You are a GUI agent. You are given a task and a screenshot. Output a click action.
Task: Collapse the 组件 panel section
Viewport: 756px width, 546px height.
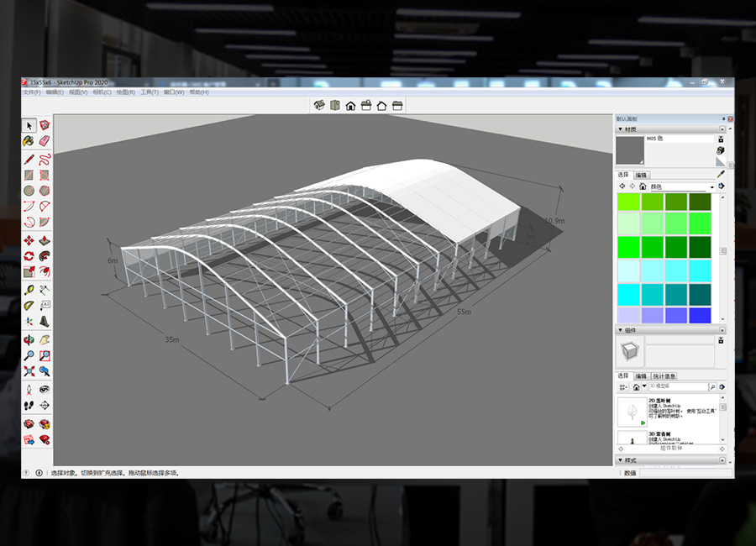621,330
